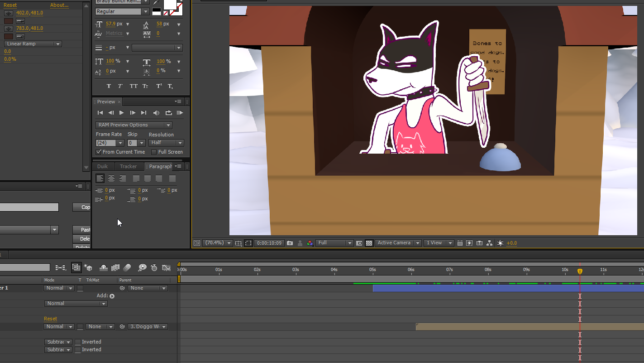The width and height of the screenshot is (644, 363).
Task: Select the Preview panel tab
Action: (106, 102)
